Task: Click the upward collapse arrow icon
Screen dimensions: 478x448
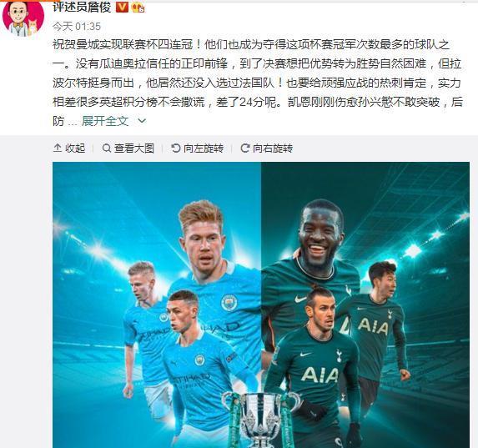Action: 58,148
